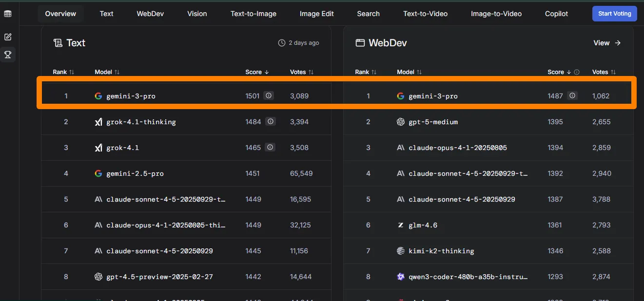Click the Google logo for gemini-3-pro in the WebDev panel

(x=401, y=96)
